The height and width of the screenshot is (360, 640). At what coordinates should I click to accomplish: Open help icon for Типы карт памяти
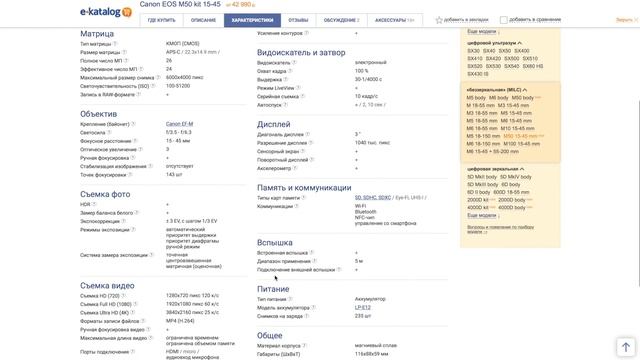(x=304, y=198)
